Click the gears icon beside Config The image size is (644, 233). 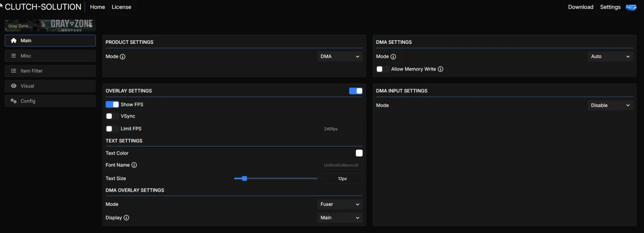coord(14,101)
